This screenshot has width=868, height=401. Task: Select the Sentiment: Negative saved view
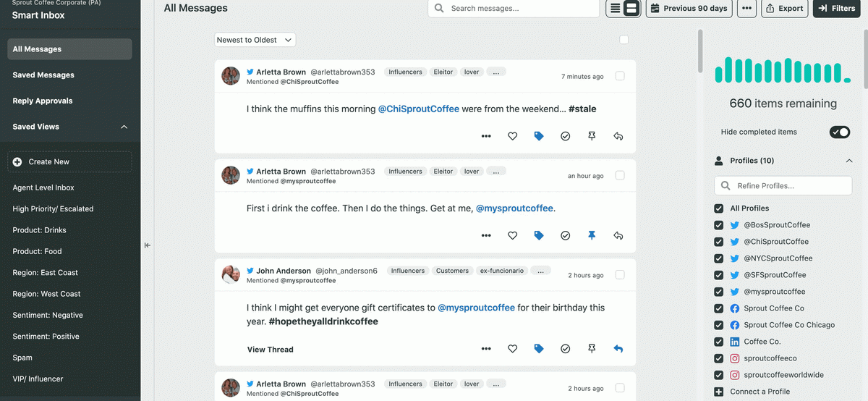[48, 315]
